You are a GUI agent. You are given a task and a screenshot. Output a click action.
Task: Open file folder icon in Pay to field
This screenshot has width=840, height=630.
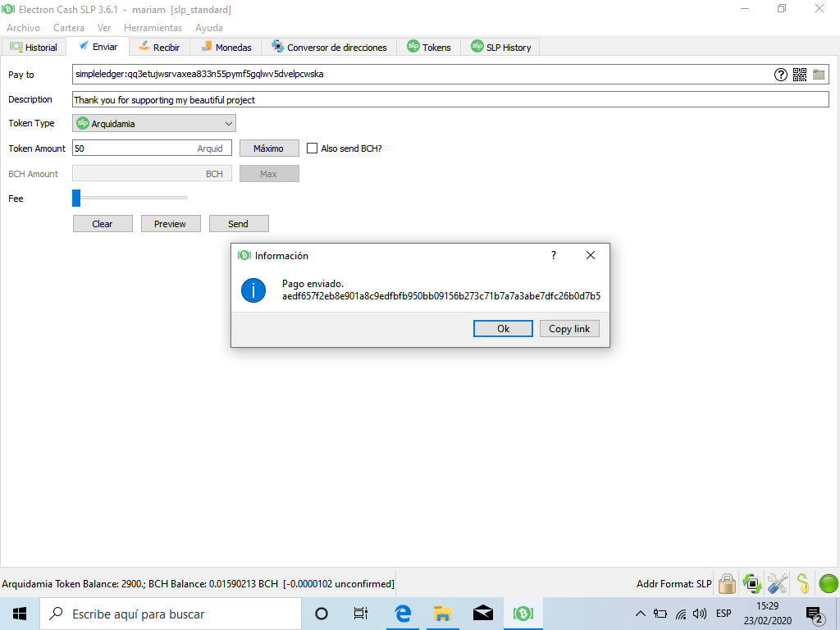coord(819,75)
